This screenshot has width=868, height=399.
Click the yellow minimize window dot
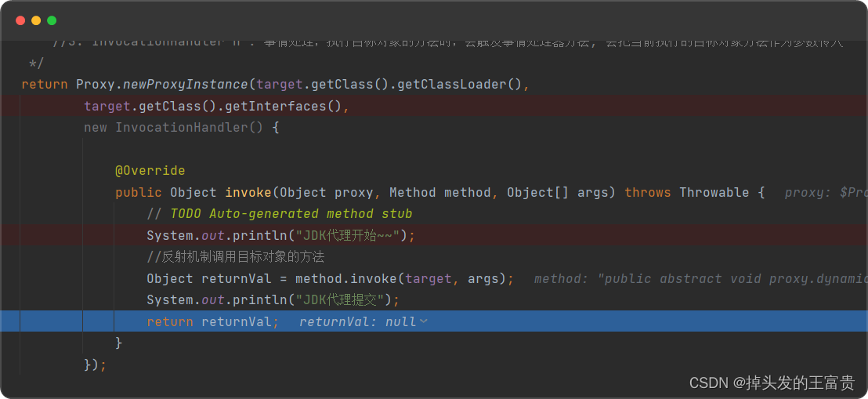pos(36,20)
